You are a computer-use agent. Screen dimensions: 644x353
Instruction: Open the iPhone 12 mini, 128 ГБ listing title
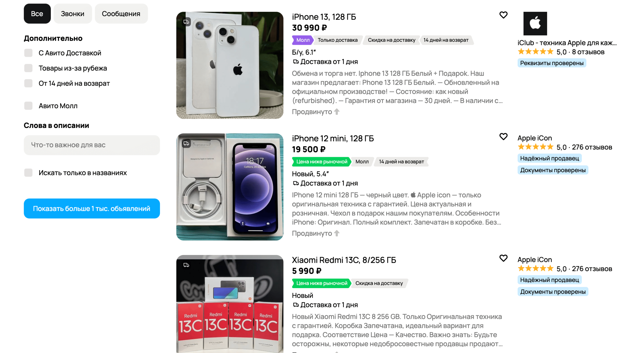333,138
